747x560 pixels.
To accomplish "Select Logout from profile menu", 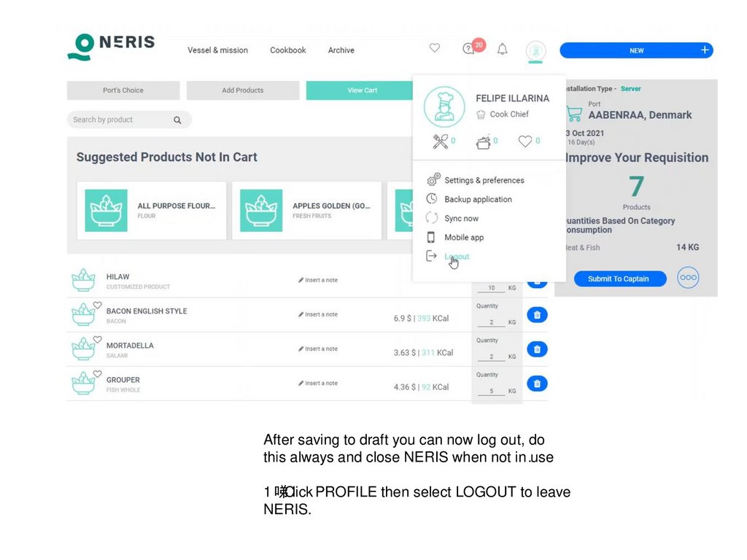I will click(457, 257).
